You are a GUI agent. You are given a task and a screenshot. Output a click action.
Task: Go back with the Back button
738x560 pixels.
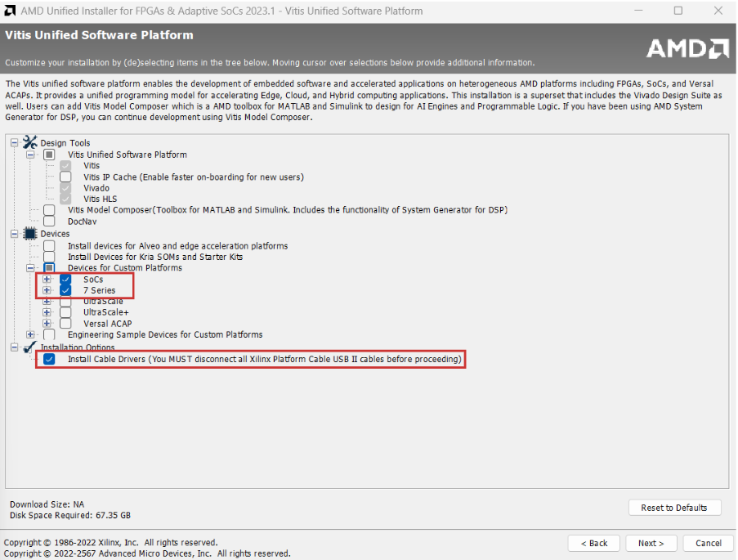coord(593,543)
